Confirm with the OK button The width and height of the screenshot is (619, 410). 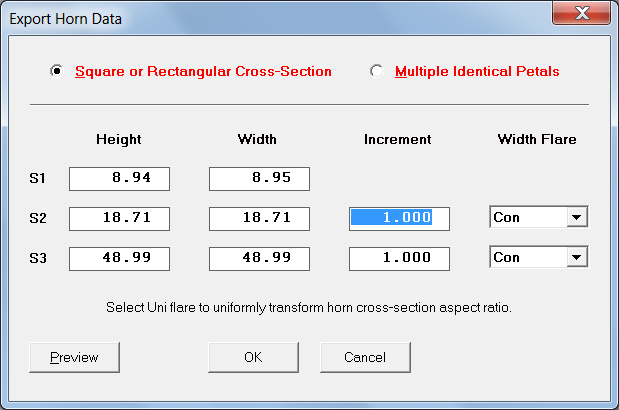(253, 358)
